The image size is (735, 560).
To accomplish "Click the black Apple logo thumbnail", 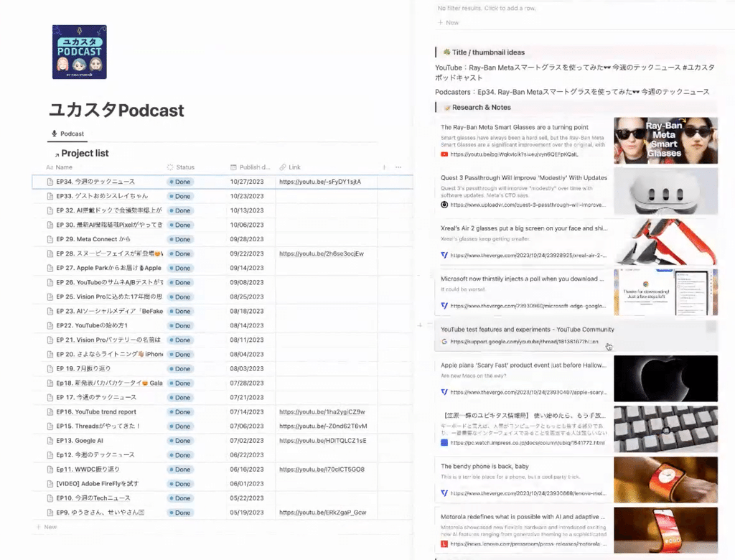I will [665, 378].
